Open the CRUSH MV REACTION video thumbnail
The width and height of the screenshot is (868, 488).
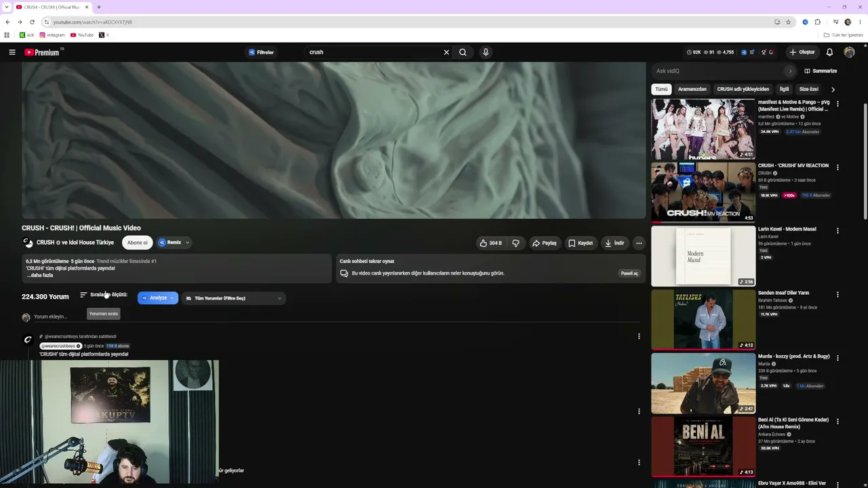[x=703, y=192]
